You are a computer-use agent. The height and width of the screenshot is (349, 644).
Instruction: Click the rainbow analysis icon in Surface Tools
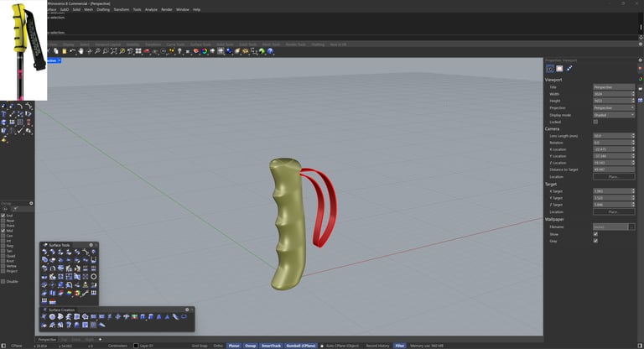69,293
